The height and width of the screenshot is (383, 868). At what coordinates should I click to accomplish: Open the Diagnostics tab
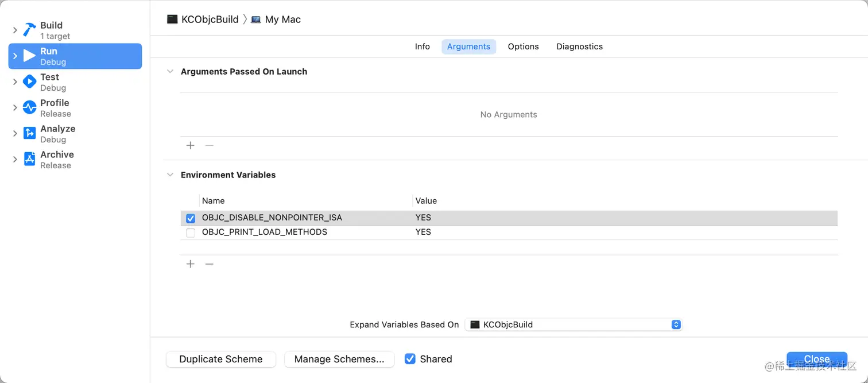point(579,47)
